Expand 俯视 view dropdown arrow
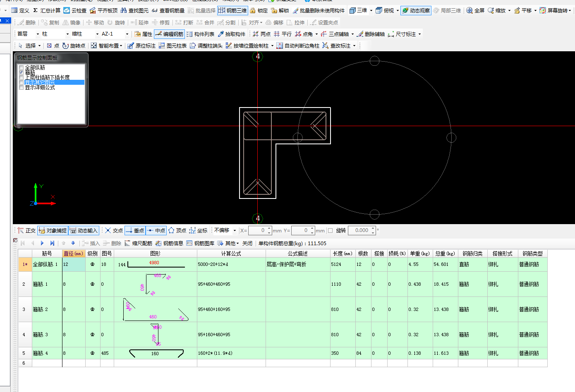Viewport: 575px width, 392px height. [x=398, y=10]
